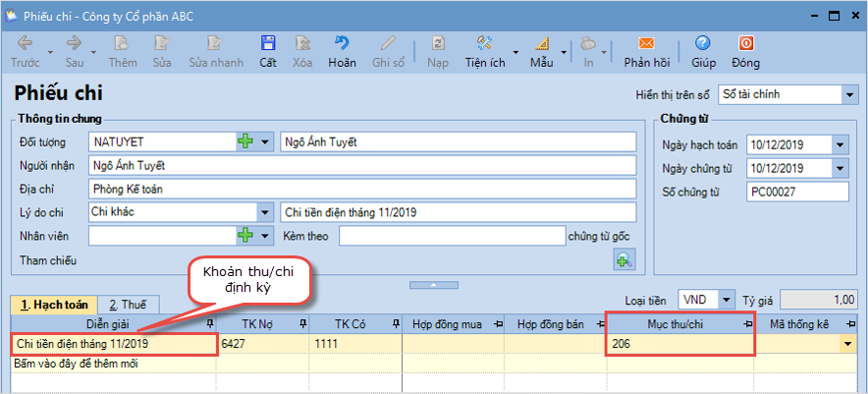
Task: Expand the Lý do chi dropdown
Action: pos(264,212)
